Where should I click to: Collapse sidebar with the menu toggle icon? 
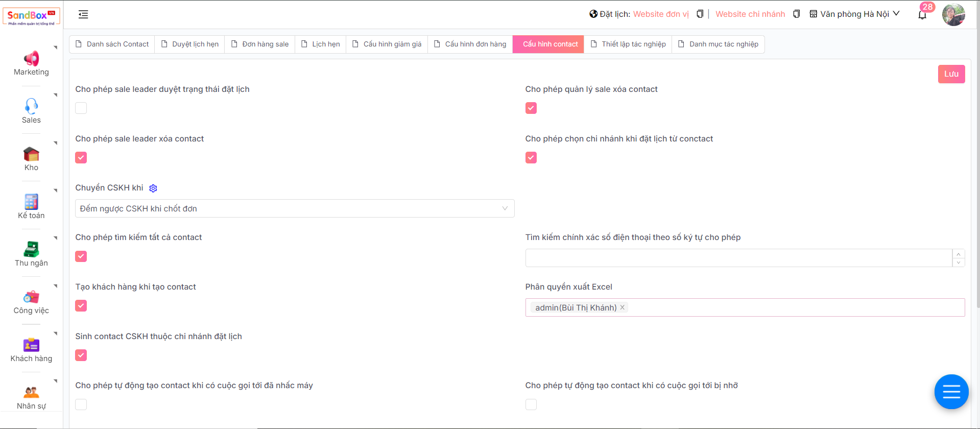pyautogui.click(x=83, y=14)
